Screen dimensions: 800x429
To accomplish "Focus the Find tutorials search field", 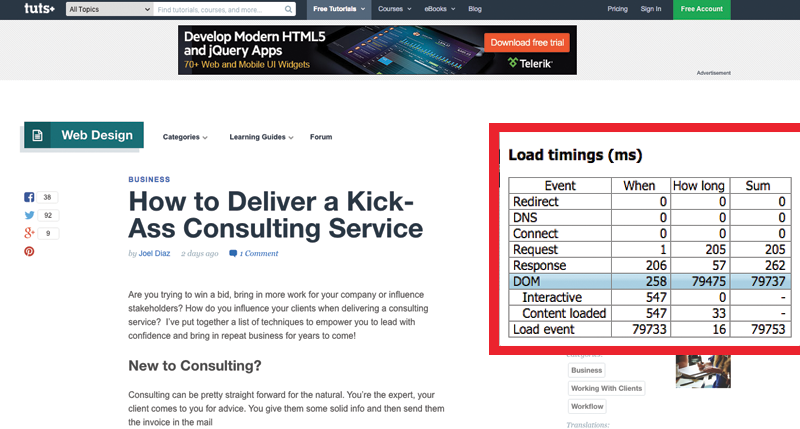I will [219, 9].
